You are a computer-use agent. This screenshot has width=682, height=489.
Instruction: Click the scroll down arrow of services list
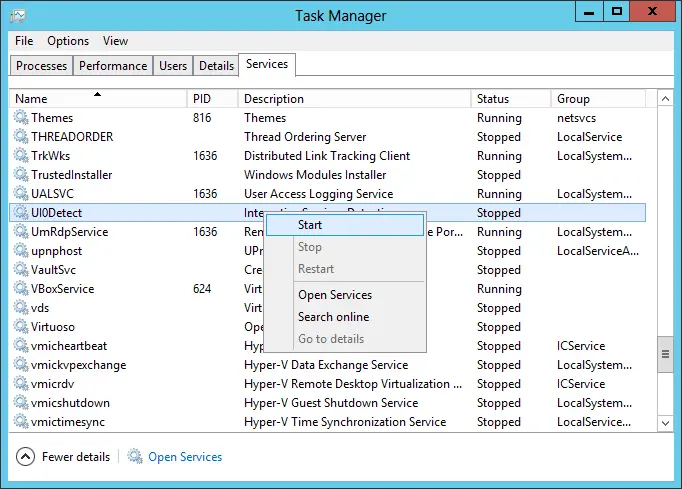point(665,423)
